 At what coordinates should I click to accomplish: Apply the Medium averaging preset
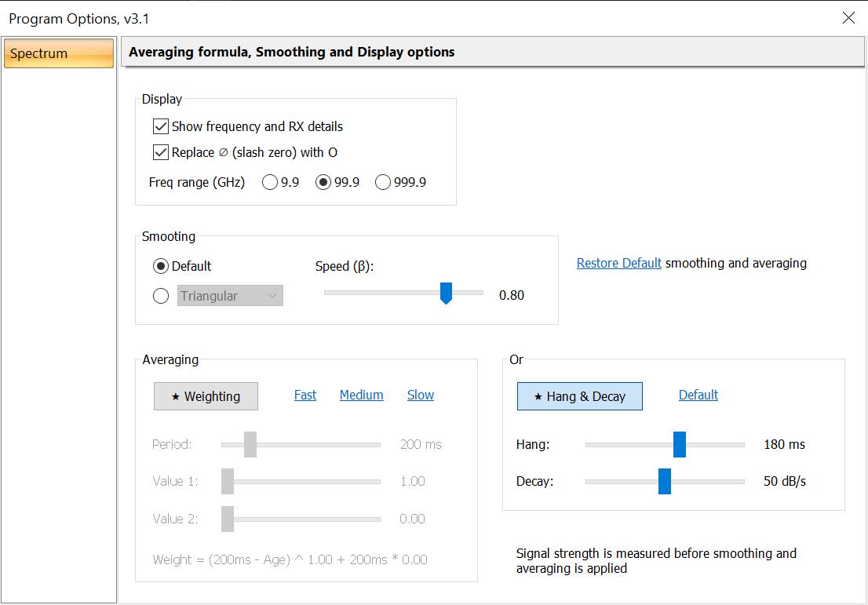tap(361, 395)
